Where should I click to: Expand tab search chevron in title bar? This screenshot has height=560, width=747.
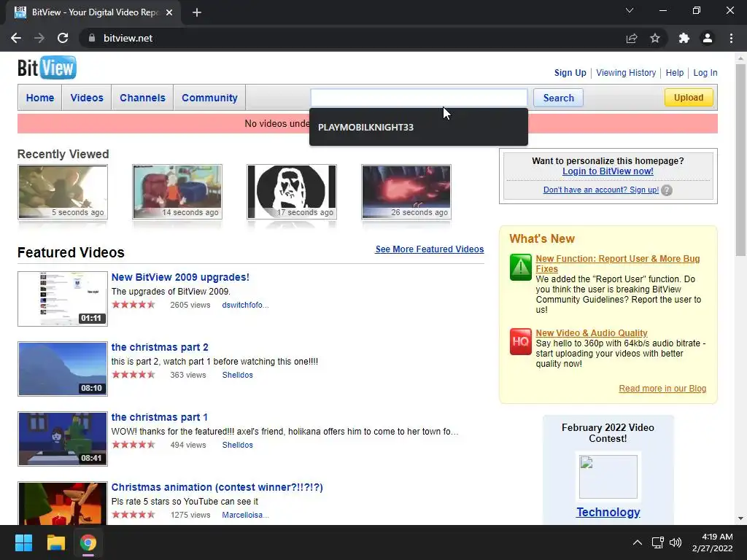[x=630, y=10]
